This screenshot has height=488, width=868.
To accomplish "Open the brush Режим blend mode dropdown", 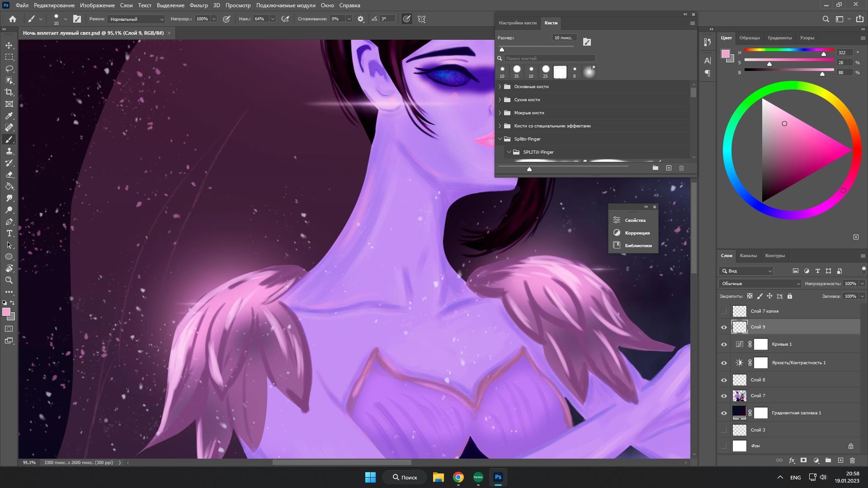I will pos(136,19).
